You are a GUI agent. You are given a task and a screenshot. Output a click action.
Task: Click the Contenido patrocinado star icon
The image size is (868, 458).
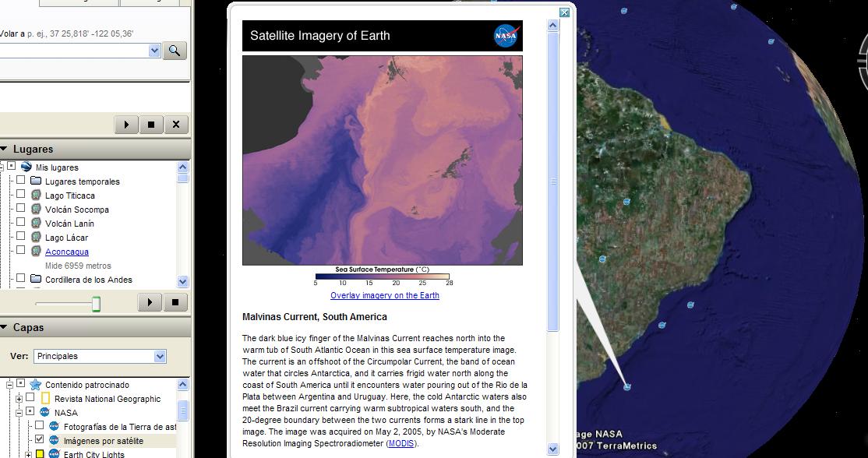35,385
